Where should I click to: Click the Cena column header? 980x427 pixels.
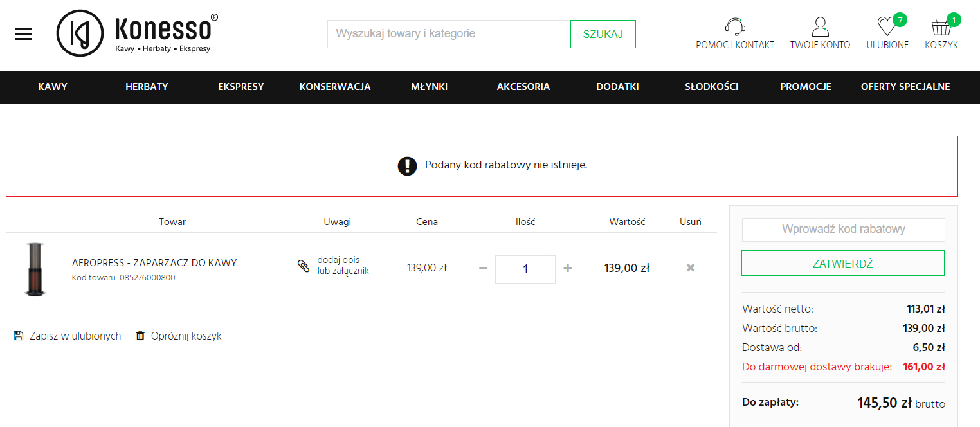pyautogui.click(x=427, y=221)
